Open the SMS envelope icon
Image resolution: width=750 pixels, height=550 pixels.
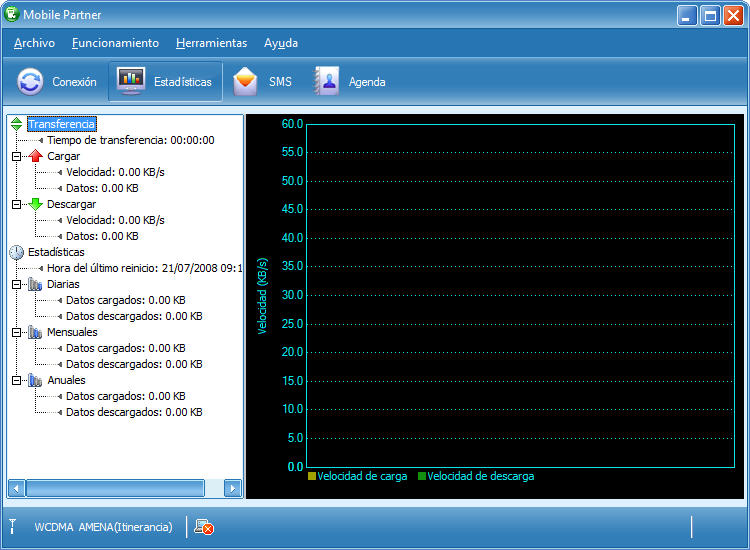pyautogui.click(x=246, y=82)
